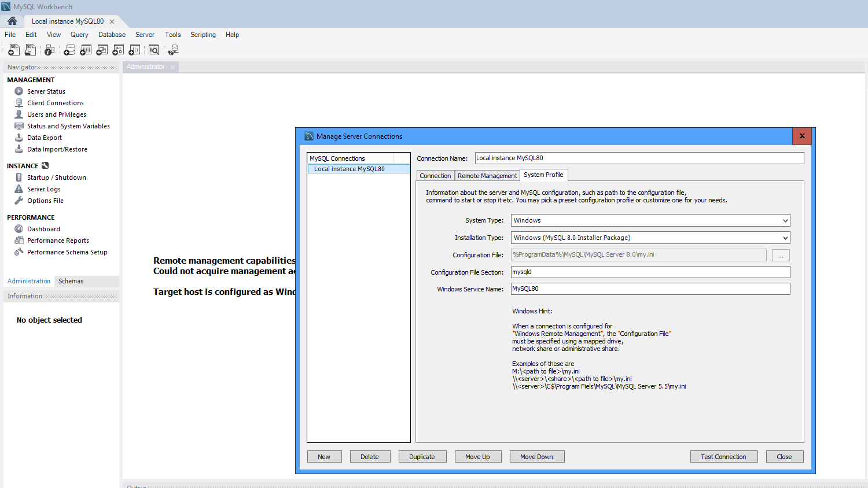Click the Data Import/Restore icon
This screenshot has height=488, width=868.
[19, 149]
